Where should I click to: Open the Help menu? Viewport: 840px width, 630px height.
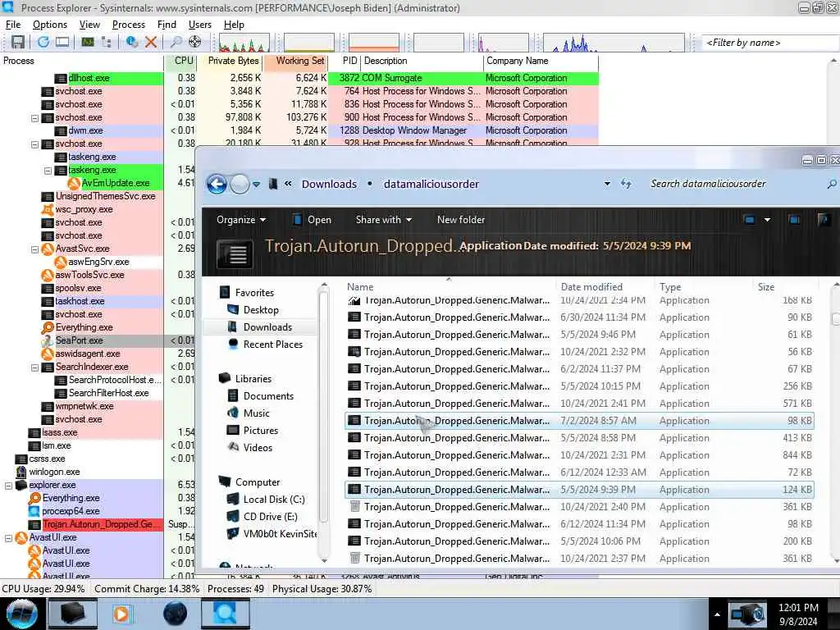pos(234,25)
